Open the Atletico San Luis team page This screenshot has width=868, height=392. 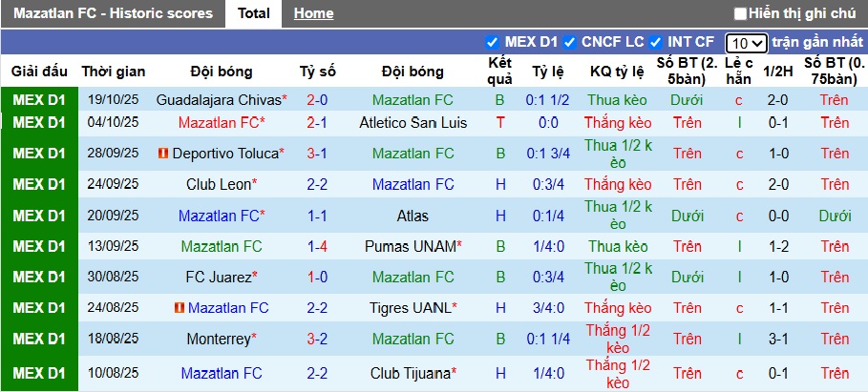tap(413, 122)
